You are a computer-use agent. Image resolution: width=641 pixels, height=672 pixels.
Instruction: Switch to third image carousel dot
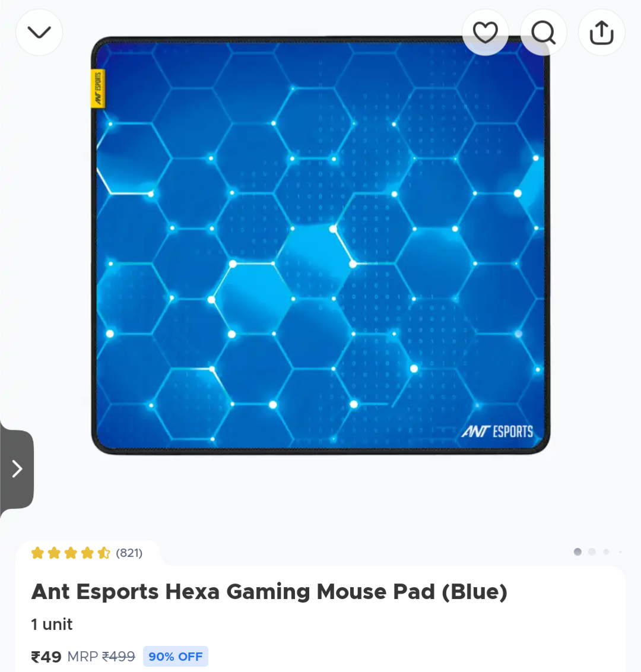click(x=607, y=551)
